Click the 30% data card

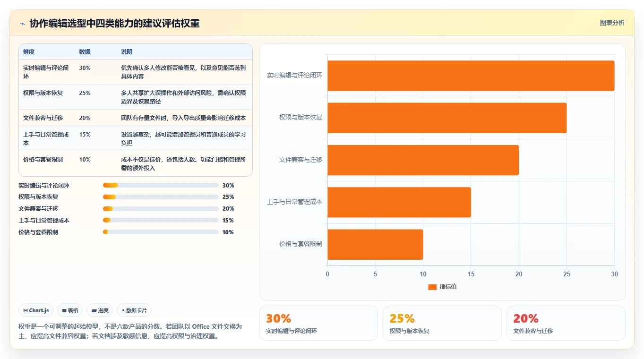pyautogui.click(x=318, y=323)
